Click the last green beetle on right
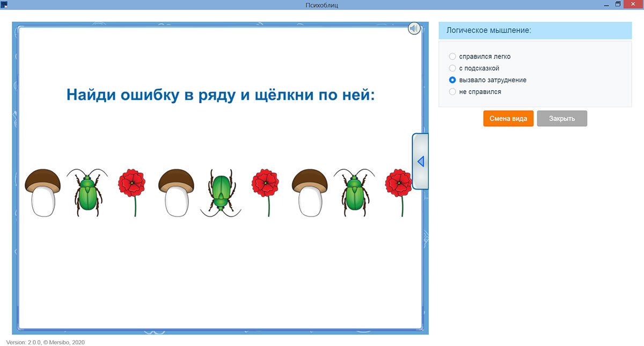The height and width of the screenshot is (346, 644). pos(354,192)
